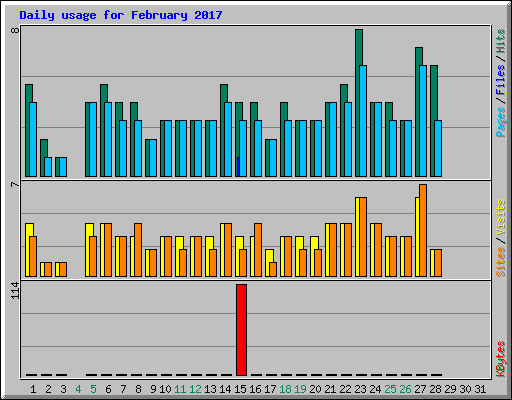Click the Sites legend label

[x=500, y=262]
